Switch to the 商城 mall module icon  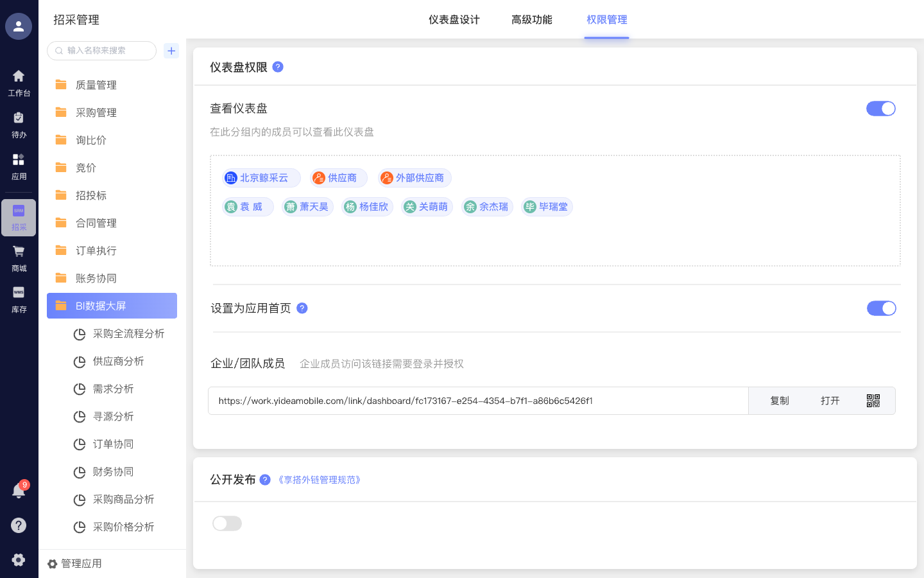coord(19,257)
